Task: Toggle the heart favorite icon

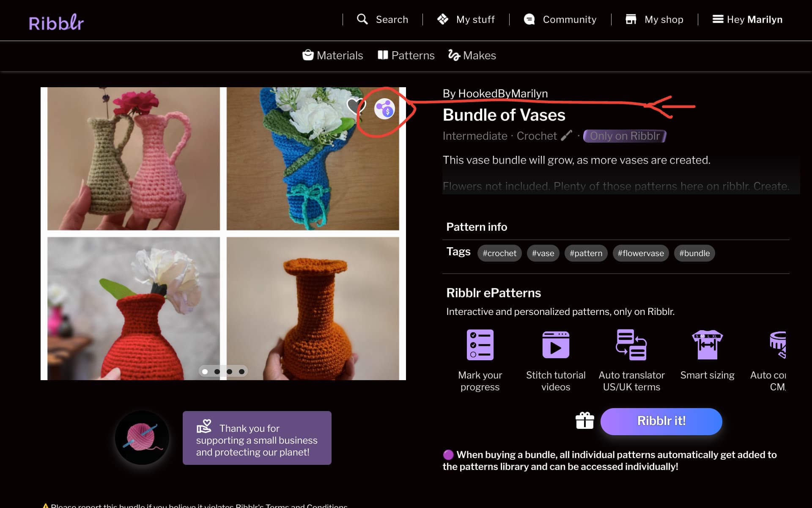Action: coord(356,106)
